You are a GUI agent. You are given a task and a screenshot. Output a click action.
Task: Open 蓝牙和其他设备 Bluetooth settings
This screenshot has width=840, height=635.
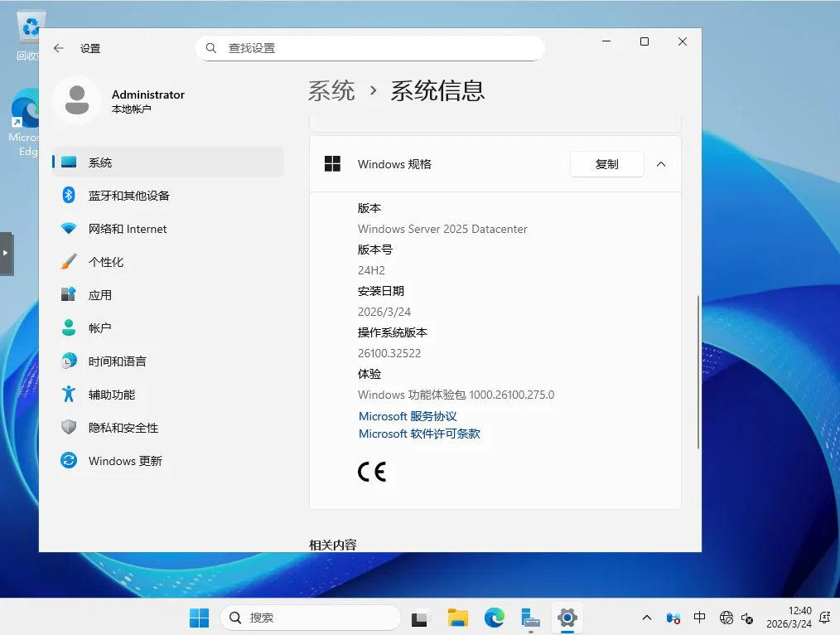(168, 196)
